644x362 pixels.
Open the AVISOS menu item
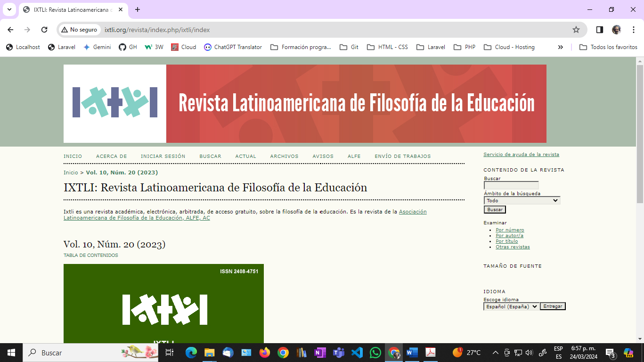(323, 156)
